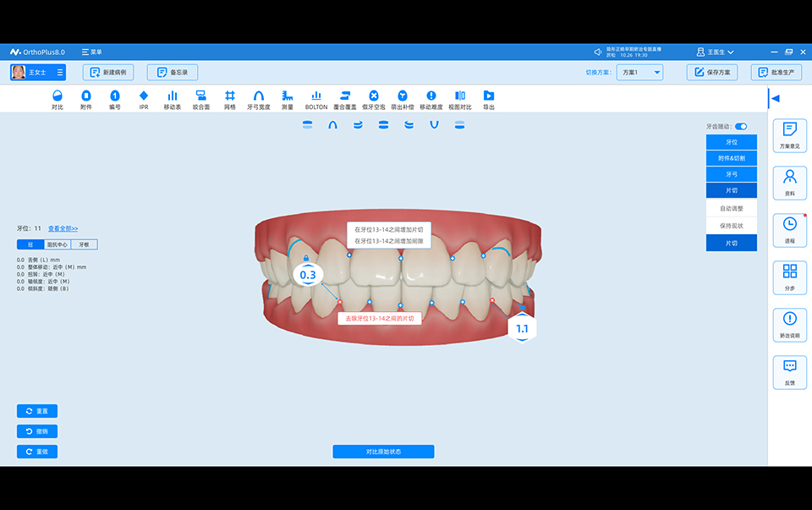812x510 pixels.
Task: Click the 0.3 IPR value marker
Action: pos(307,275)
